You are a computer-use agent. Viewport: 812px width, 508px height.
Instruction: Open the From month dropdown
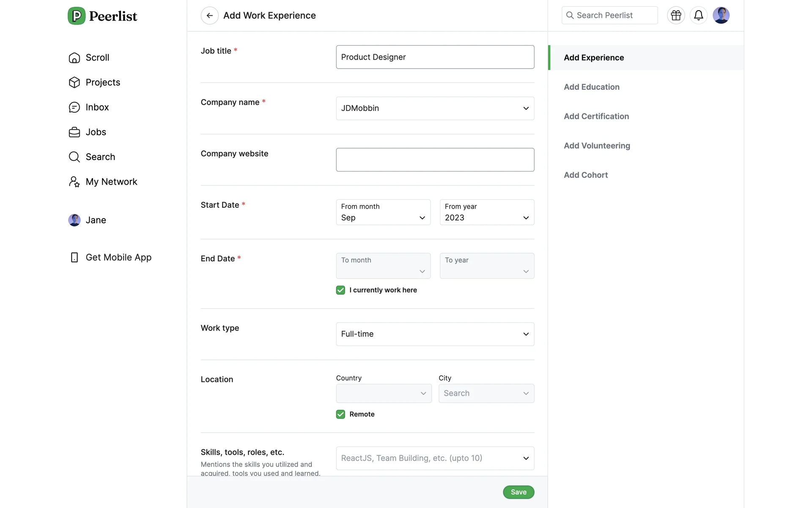click(x=383, y=213)
